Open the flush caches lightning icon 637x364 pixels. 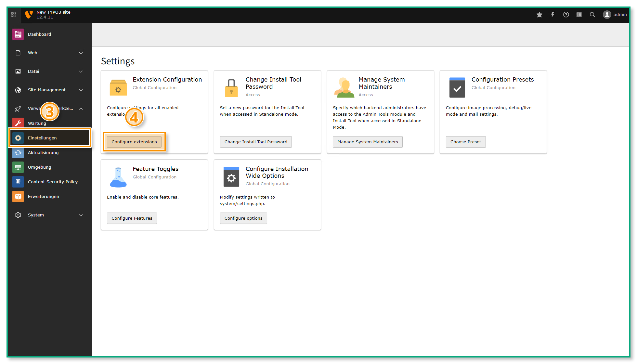click(x=552, y=15)
